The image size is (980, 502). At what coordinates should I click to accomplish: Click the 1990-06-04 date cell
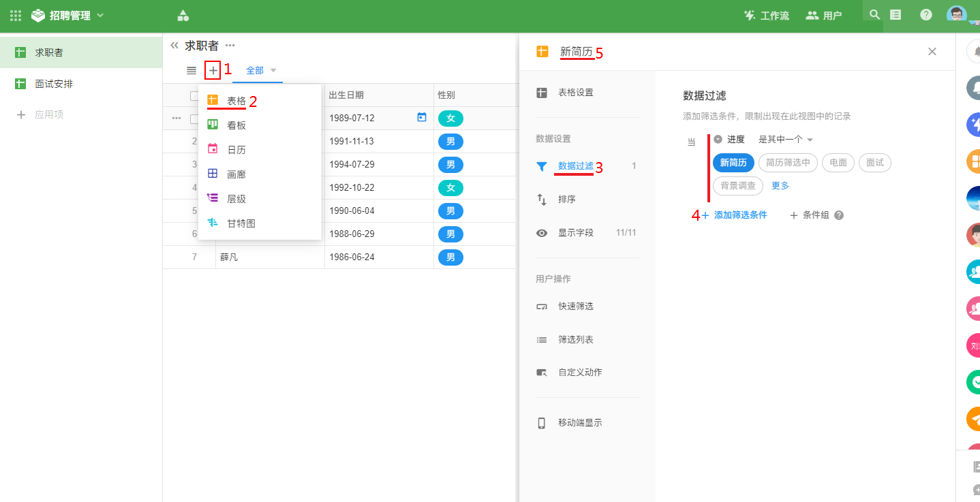379,211
